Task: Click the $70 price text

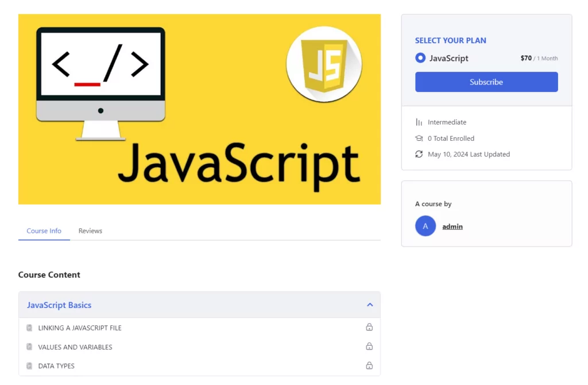Action: click(526, 58)
